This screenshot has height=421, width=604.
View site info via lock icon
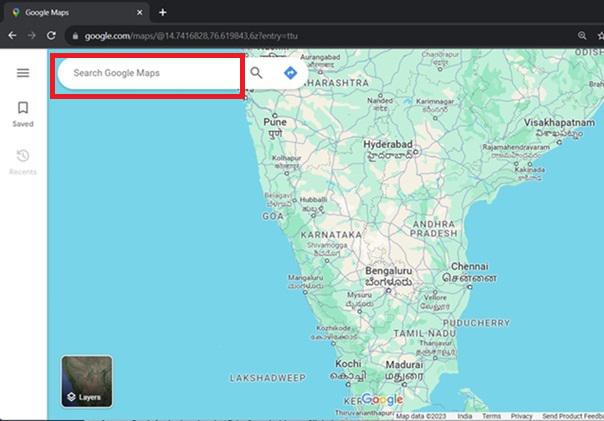pyautogui.click(x=76, y=36)
